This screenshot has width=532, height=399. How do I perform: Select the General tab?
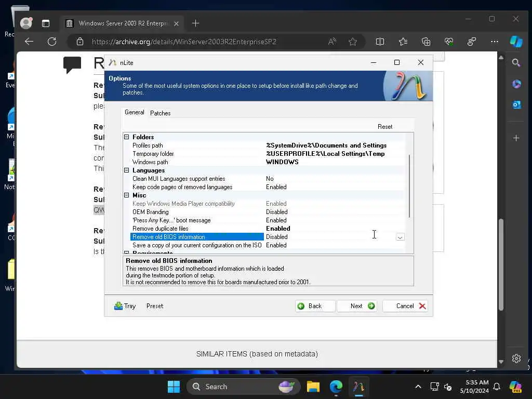coord(135,112)
